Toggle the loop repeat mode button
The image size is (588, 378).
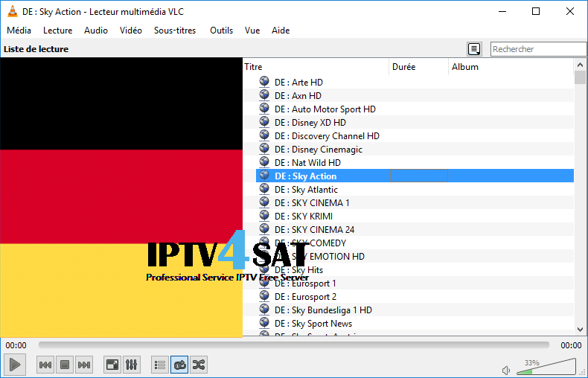[179, 365]
